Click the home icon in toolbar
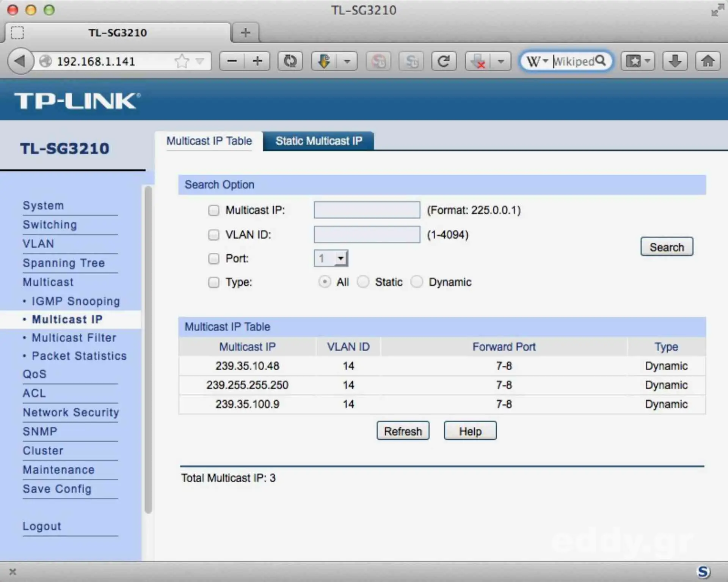Screen dimensions: 728x582 click(708, 61)
